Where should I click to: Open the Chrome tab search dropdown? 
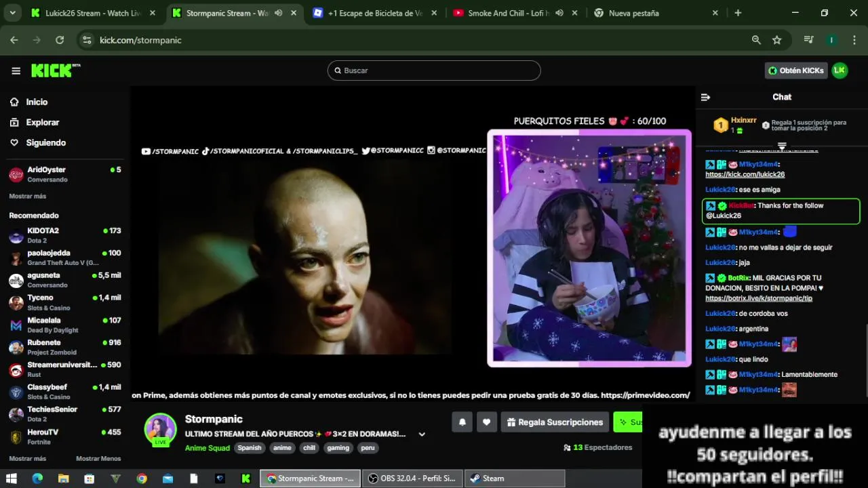pos(14,13)
